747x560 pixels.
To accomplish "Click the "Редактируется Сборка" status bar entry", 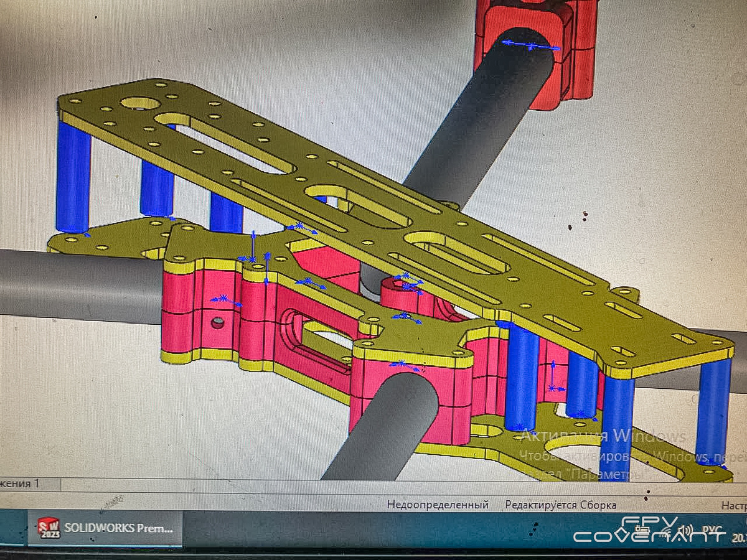I will [560, 505].
